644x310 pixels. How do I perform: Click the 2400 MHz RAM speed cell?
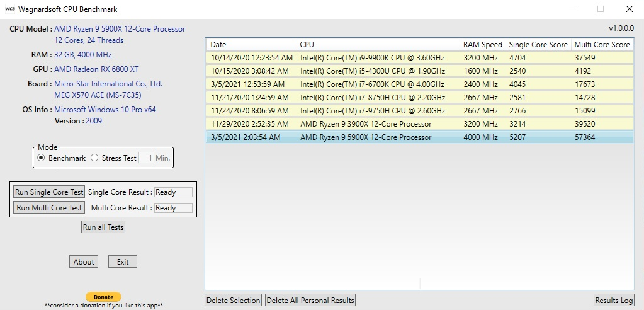[x=480, y=84]
